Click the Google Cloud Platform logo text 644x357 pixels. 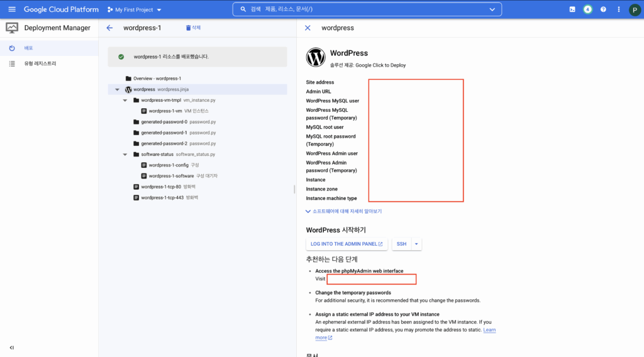click(61, 9)
